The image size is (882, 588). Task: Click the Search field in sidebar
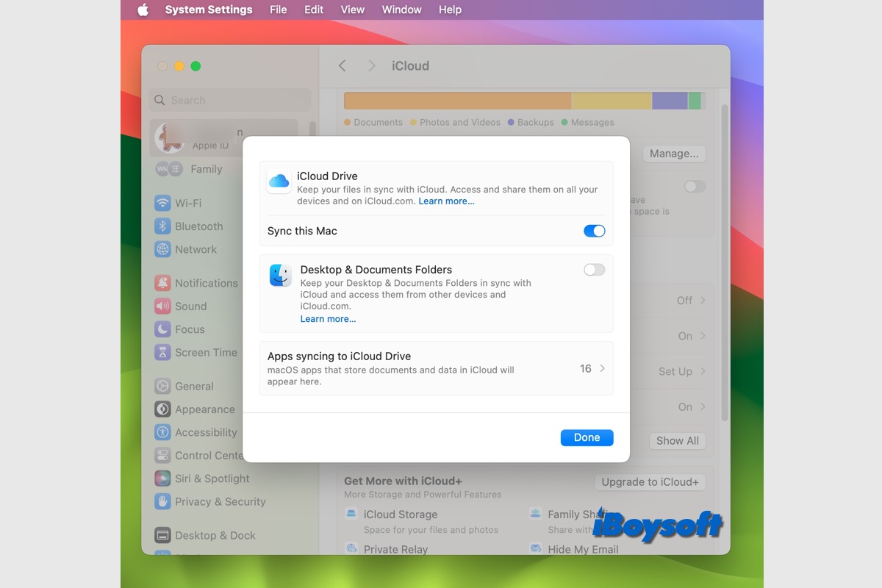pyautogui.click(x=230, y=100)
